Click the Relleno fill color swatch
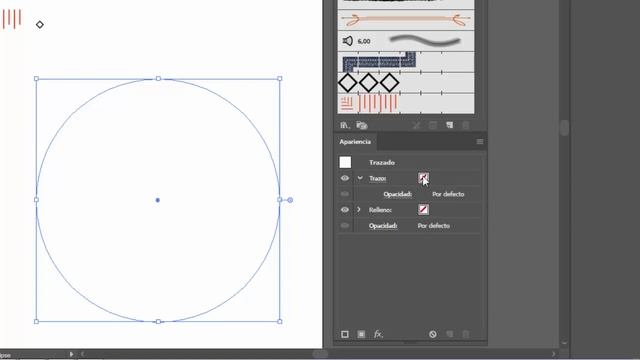Image resolution: width=640 pixels, height=360 pixels. coord(423,210)
